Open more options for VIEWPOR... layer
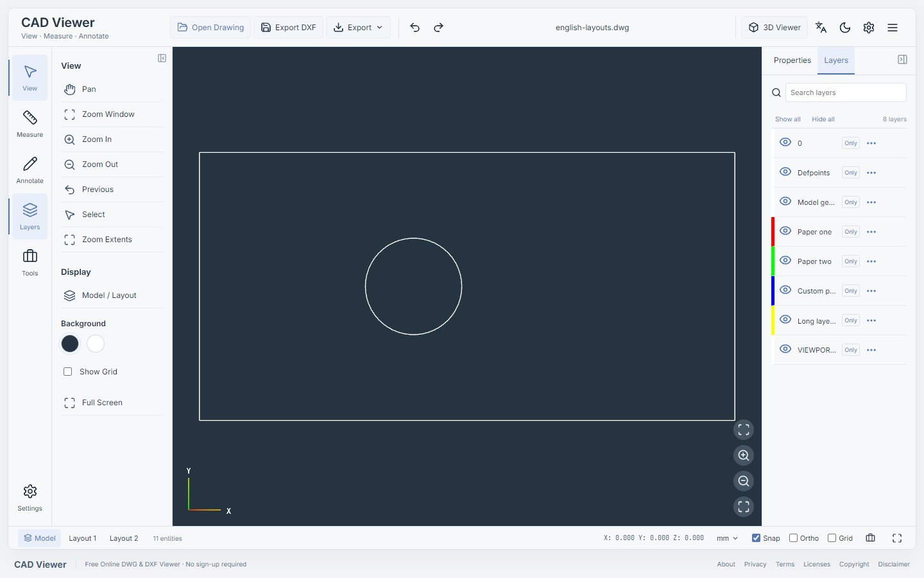 (871, 350)
